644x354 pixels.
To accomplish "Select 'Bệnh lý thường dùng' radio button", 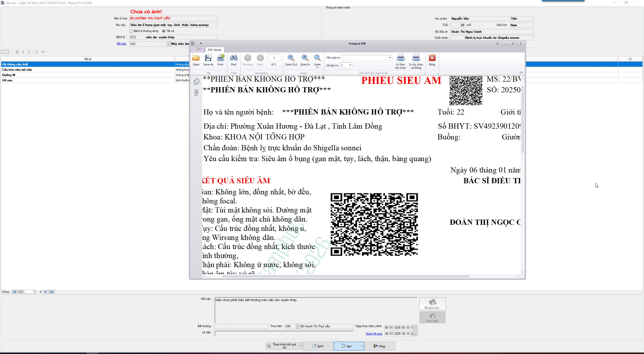I will tap(131, 31).
